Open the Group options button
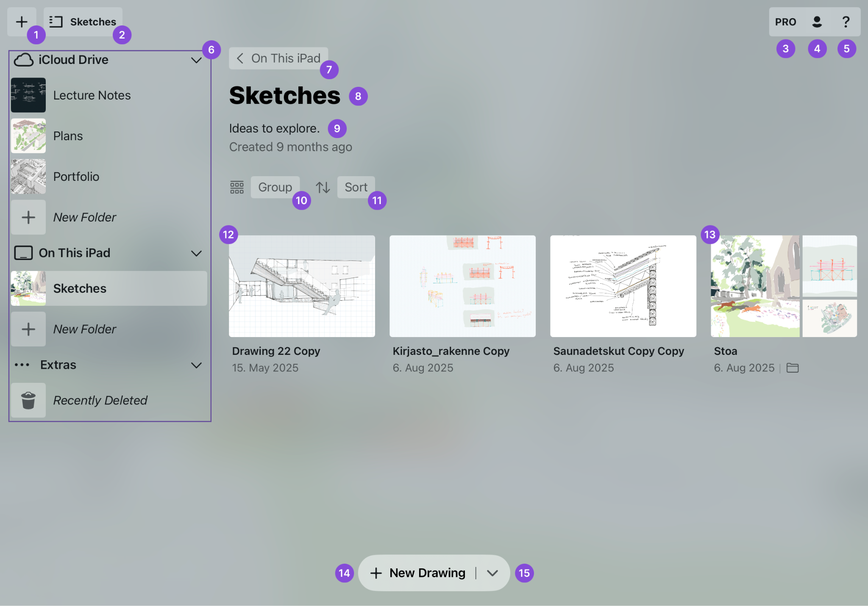The height and width of the screenshot is (606, 868). pos(275,187)
